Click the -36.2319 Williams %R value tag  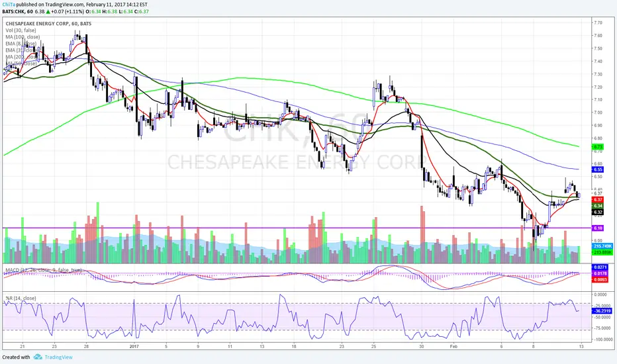[x=602, y=311]
